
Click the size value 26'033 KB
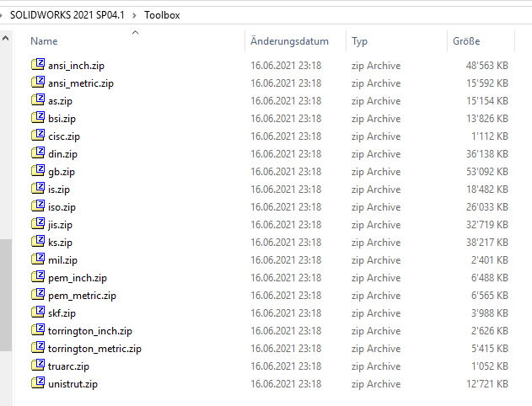coord(486,206)
